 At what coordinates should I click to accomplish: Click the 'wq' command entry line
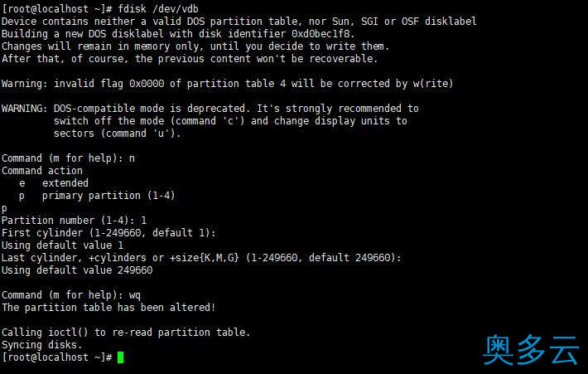pyautogui.click(x=71, y=295)
